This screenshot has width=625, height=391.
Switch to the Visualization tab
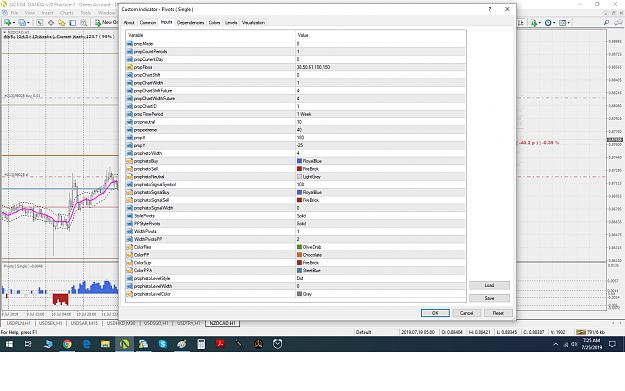coord(254,23)
